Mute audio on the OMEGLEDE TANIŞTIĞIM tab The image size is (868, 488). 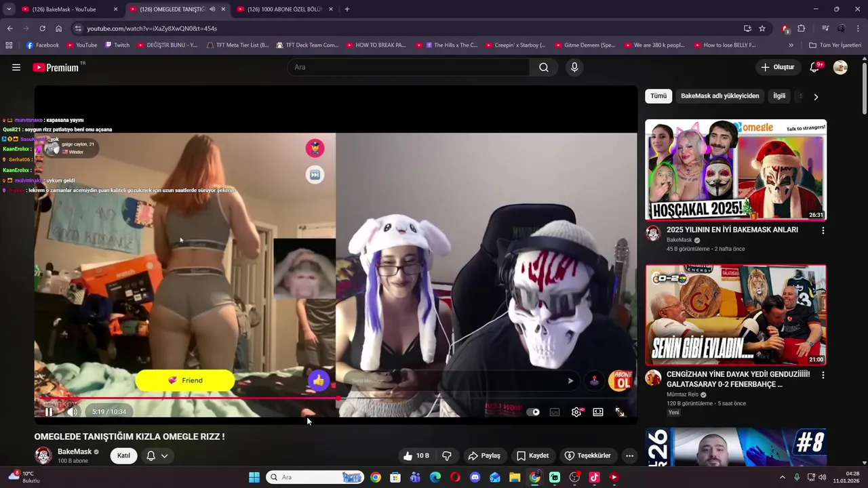click(x=212, y=9)
